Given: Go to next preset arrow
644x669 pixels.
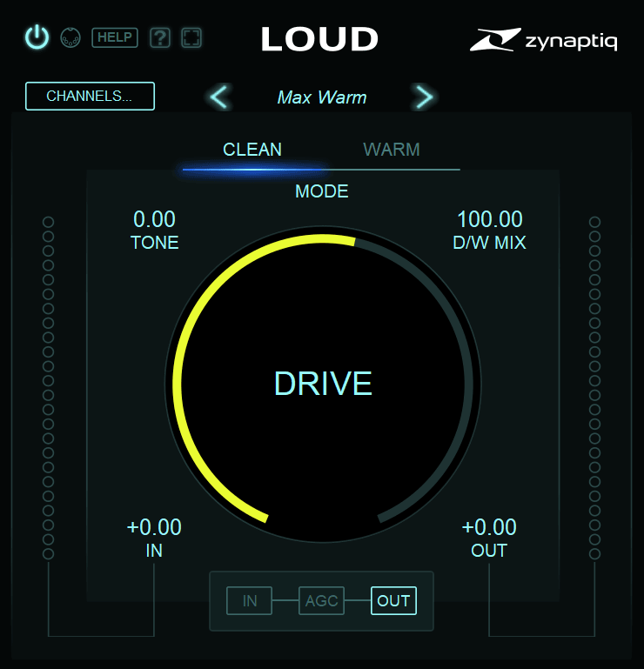Looking at the screenshot, I should pos(423,97).
